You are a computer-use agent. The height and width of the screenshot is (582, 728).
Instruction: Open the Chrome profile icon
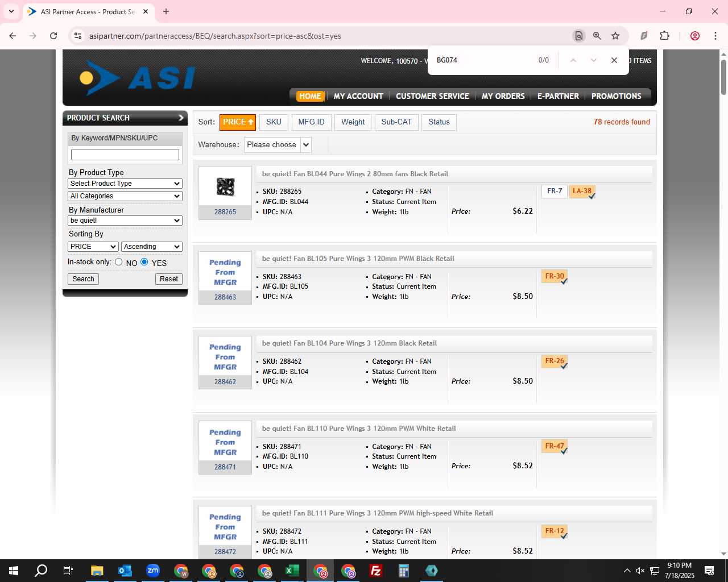pos(695,36)
